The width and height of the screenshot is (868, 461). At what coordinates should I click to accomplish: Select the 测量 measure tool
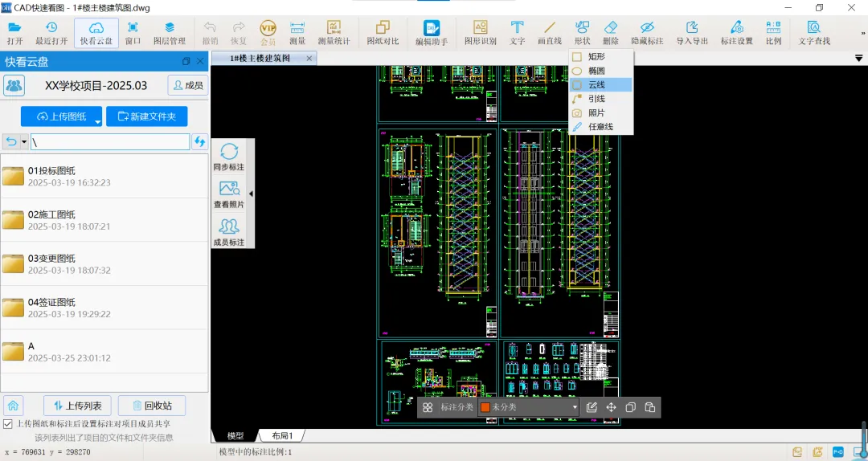pos(297,33)
